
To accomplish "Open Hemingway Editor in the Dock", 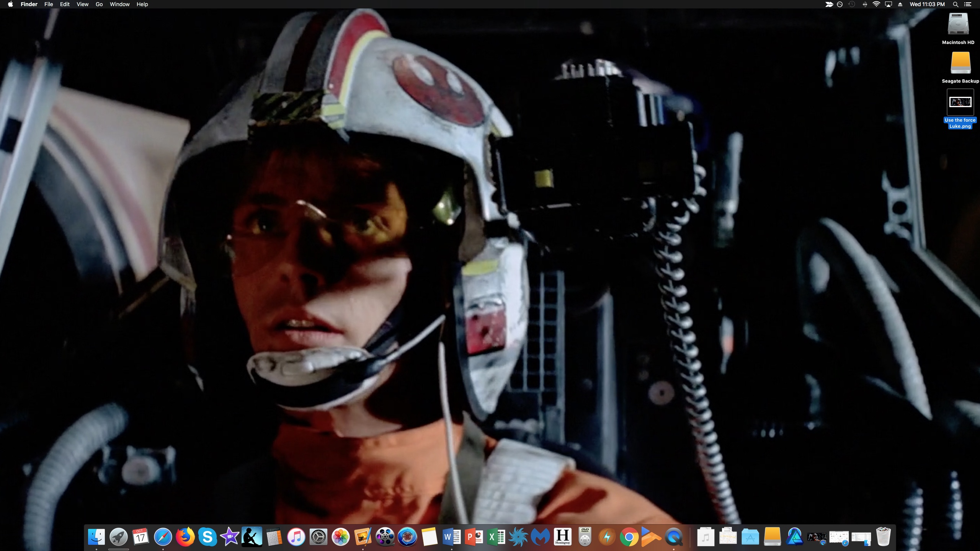I will pos(563,537).
